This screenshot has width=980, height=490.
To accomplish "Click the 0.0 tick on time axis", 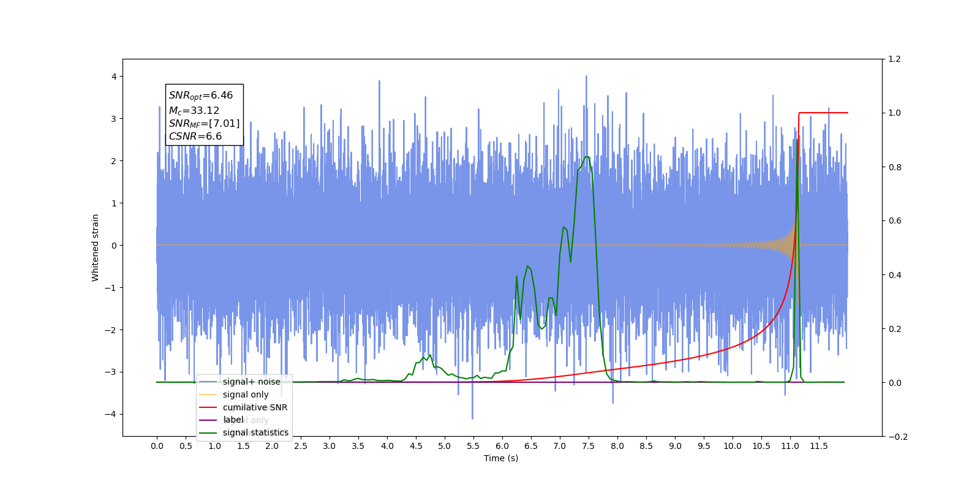I will click(x=157, y=446).
